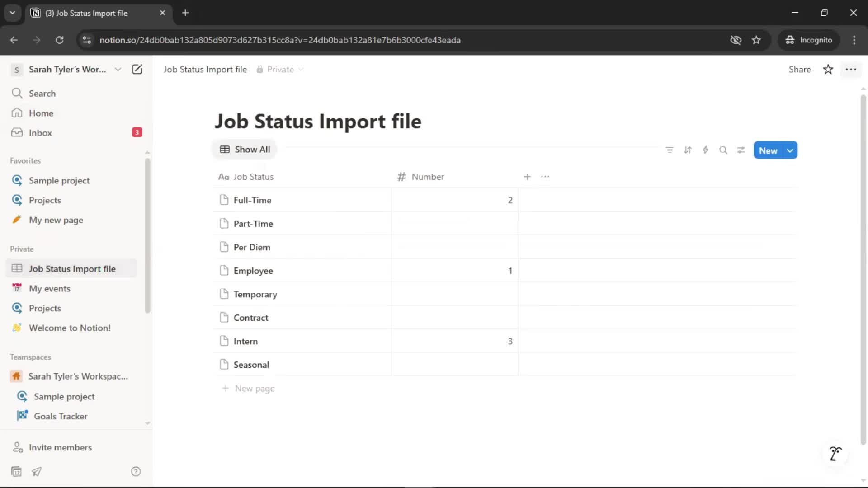Viewport: 868px width, 488px height.
Task: Click Job Status Import file breadcrumb
Action: [x=205, y=69]
